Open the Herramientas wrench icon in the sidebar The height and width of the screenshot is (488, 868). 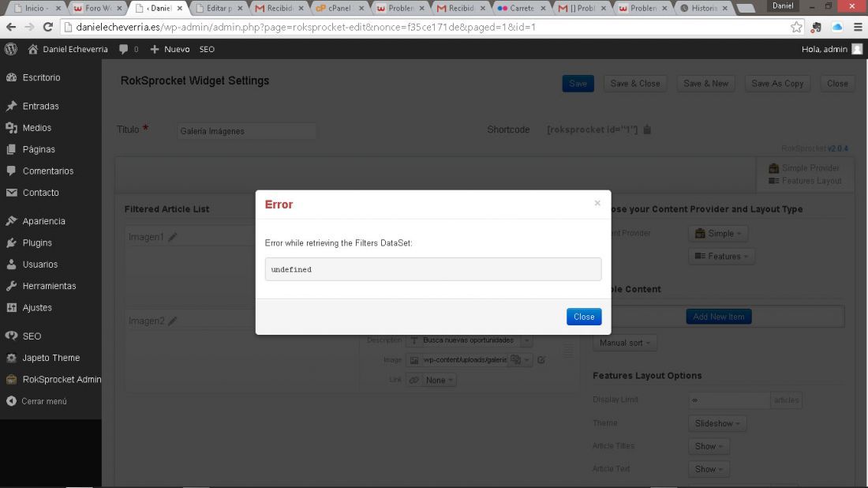(11, 286)
